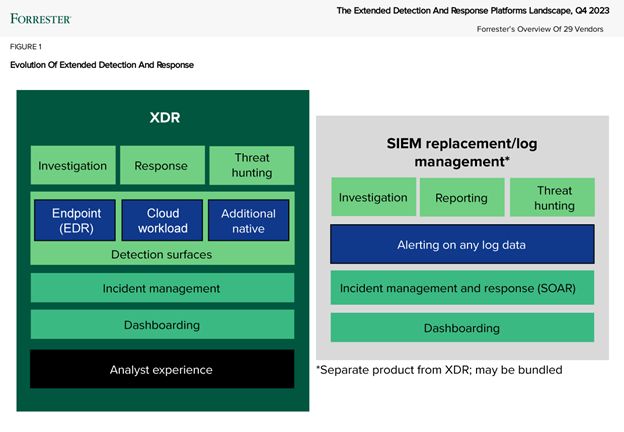Click the XDR panel heading
The height and width of the screenshot is (432, 624).
[x=162, y=119]
